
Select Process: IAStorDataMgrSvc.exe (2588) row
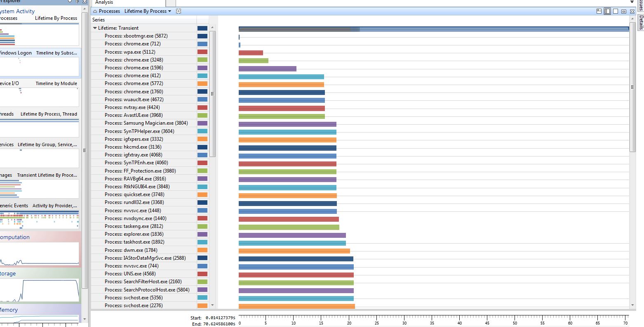click(x=144, y=258)
